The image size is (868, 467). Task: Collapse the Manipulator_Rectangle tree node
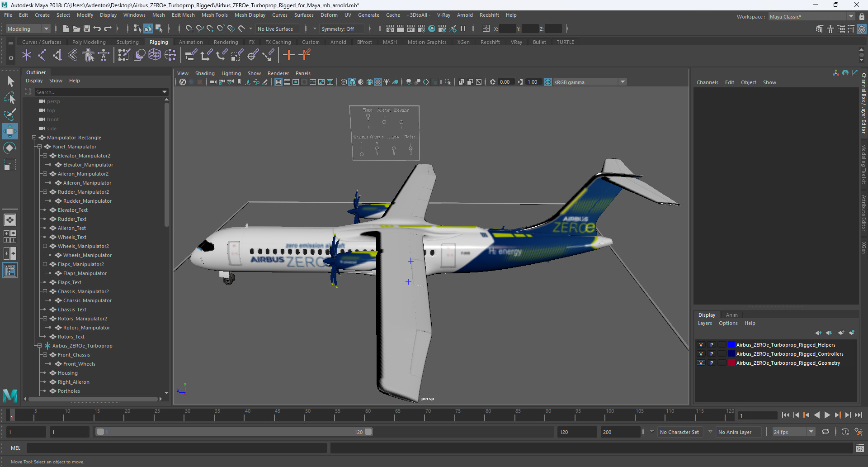[x=34, y=138]
